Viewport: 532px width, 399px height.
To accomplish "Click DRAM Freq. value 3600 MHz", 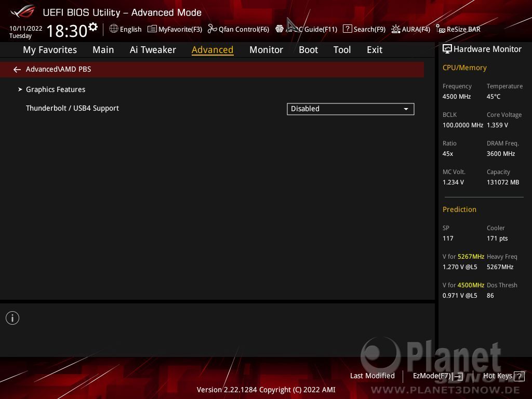I will pos(501,154).
